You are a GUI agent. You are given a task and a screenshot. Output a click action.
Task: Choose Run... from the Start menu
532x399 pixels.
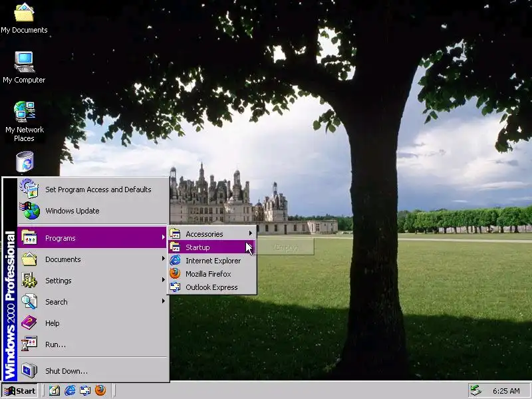coord(93,344)
